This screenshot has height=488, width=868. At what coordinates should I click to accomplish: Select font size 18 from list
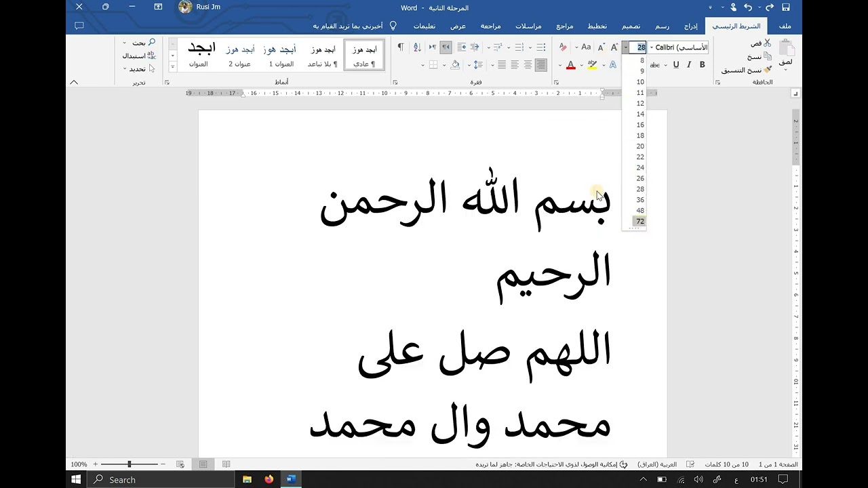tap(635, 136)
